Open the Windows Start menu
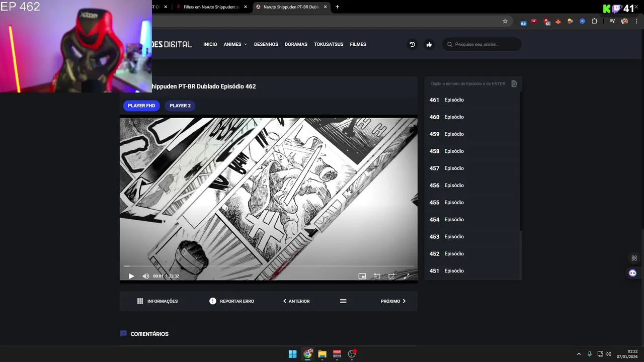This screenshot has height=362, width=644. pyautogui.click(x=292, y=354)
